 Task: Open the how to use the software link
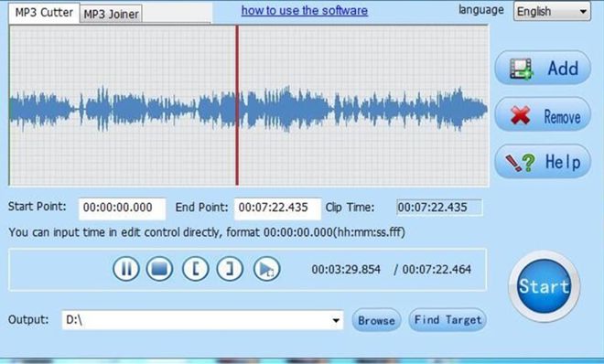[305, 10]
